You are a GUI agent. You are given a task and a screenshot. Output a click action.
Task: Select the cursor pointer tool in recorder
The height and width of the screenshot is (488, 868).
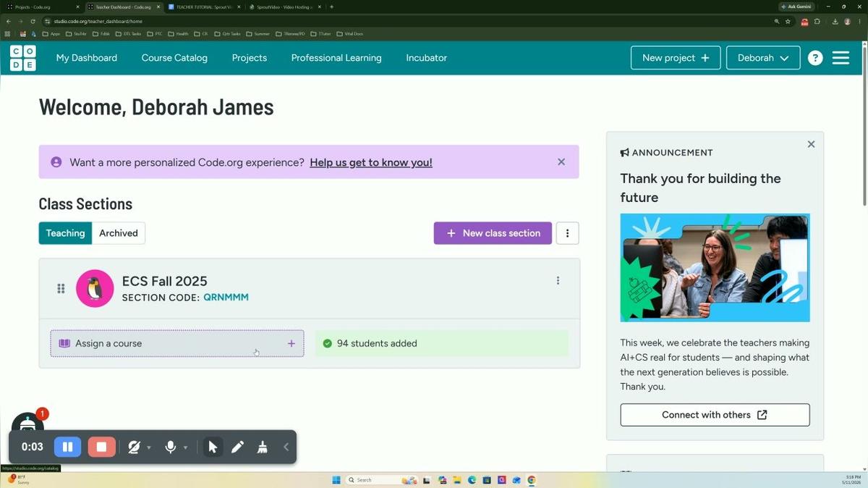pos(213,447)
